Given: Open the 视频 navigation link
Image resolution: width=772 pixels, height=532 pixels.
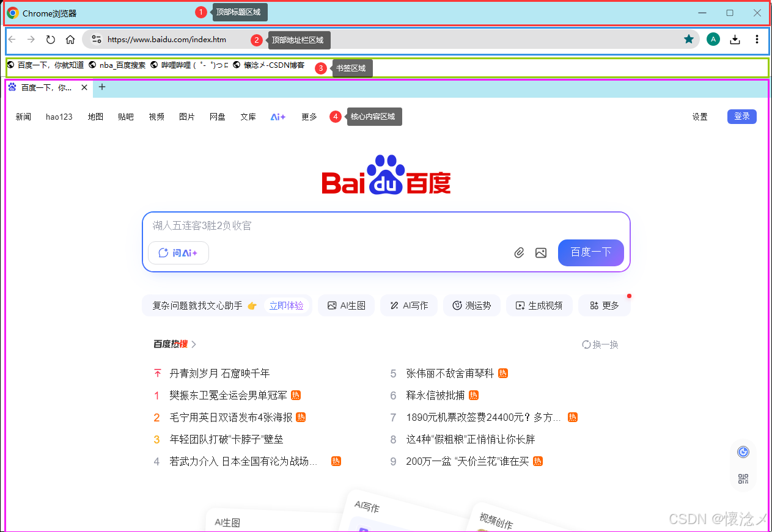Looking at the screenshot, I should pos(156,117).
